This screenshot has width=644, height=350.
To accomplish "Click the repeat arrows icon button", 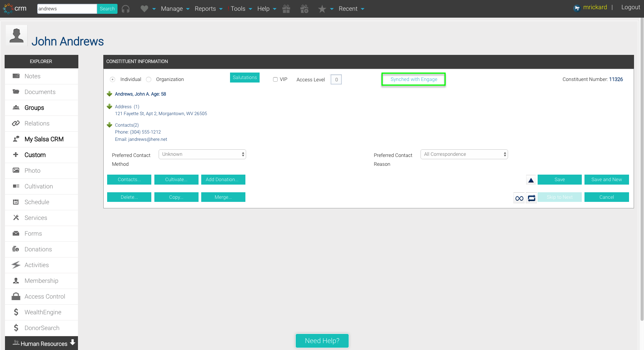I will point(531,198).
